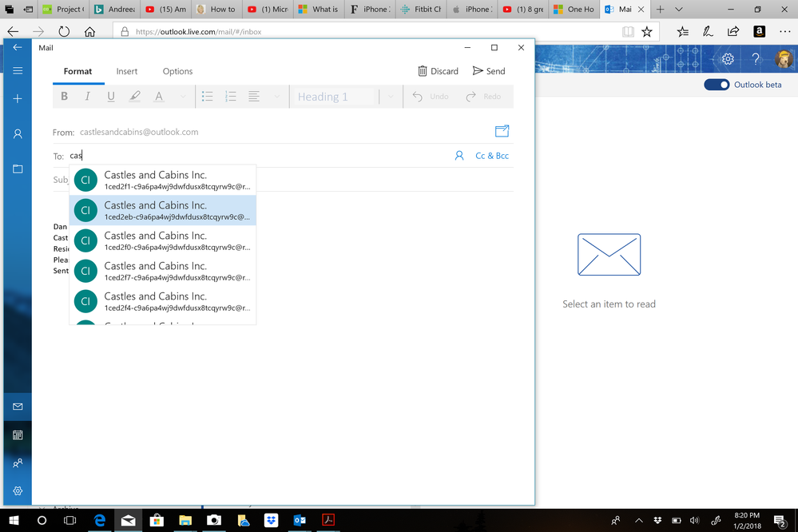This screenshot has height=532, width=798.
Task: Apply bulleted list formatting
Action: tap(207, 96)
